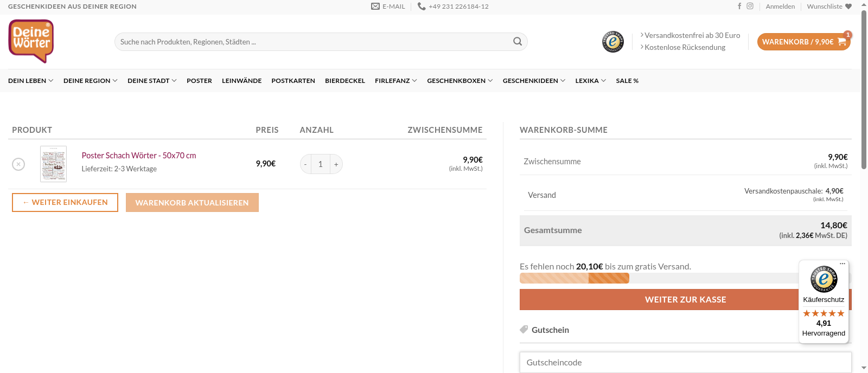Click the Gesamtsumme 14,80€ amount
Viewport: 868px width, 373px height.
[x=834, y=225]
